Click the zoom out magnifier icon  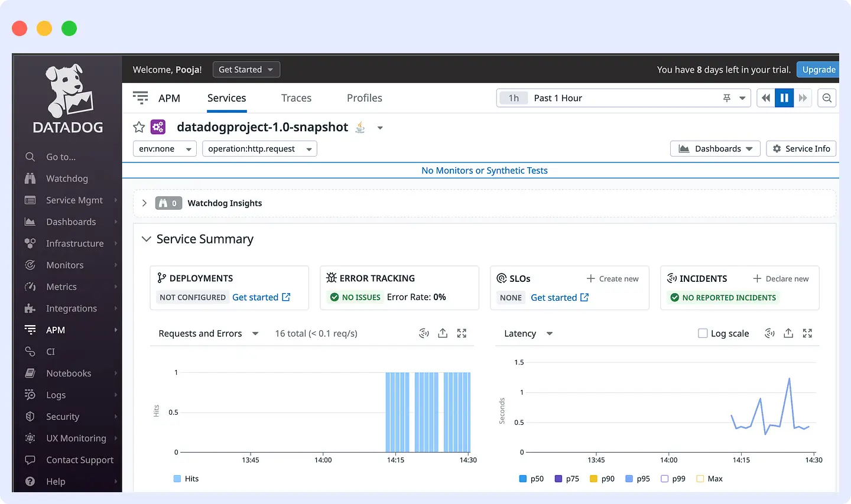pyautogui.click(x=827, y=97)
